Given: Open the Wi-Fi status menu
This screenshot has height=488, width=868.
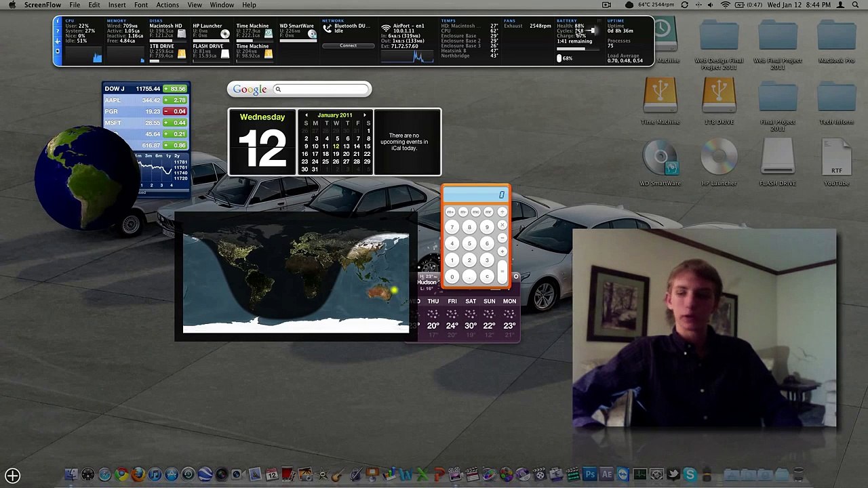Looking at the screenshot, I should click(x=725, y=5).
